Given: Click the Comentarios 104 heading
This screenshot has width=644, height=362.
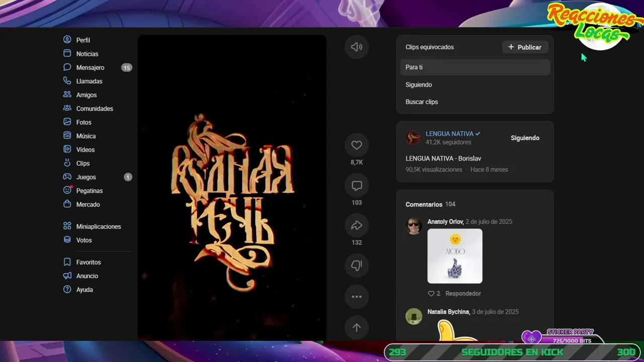Looking at the screenshot, I should click(x=431, y=204).
